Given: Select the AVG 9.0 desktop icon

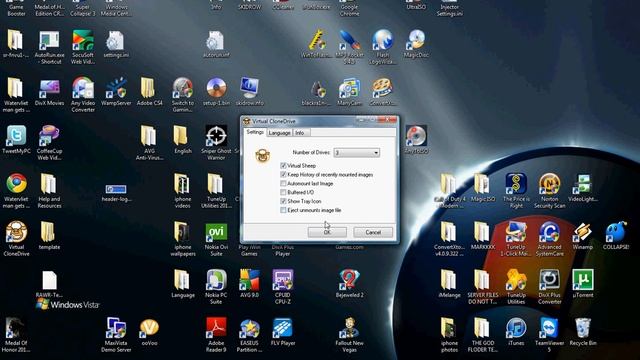Looking at the screenshot, I should tap(249, 283).
